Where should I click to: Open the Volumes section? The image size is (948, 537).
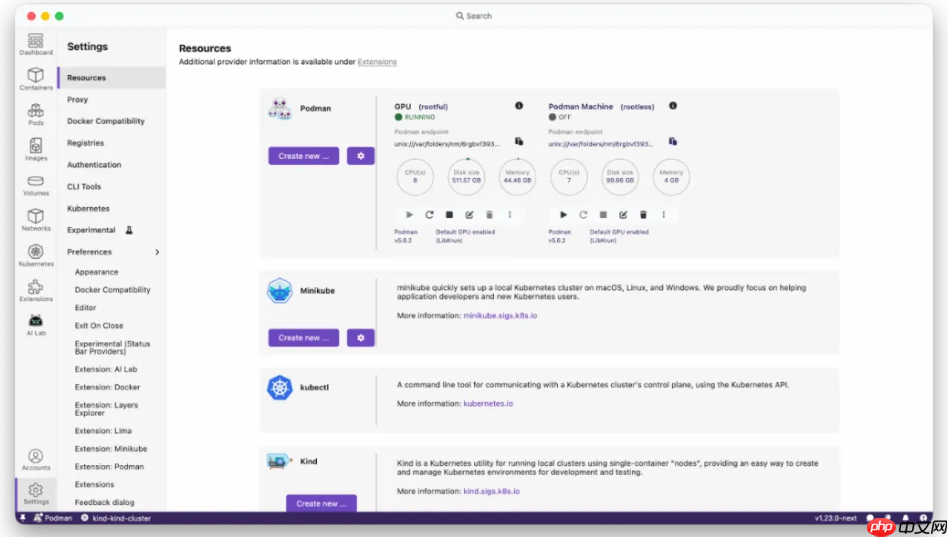pyautogui.click(x=36, y=185)
